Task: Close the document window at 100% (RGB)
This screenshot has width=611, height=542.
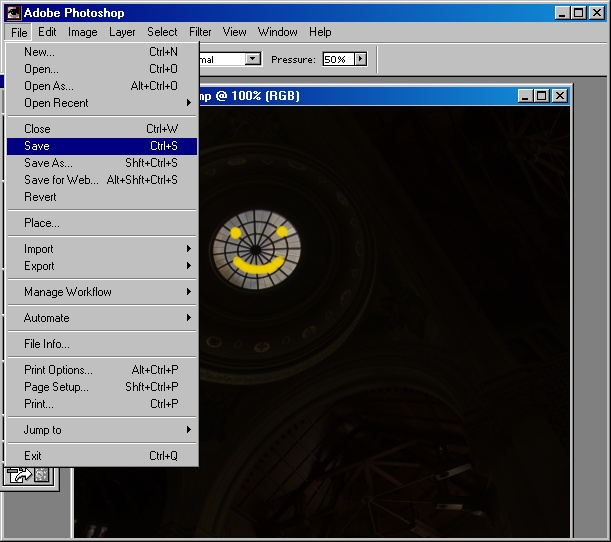Action: 560,96
